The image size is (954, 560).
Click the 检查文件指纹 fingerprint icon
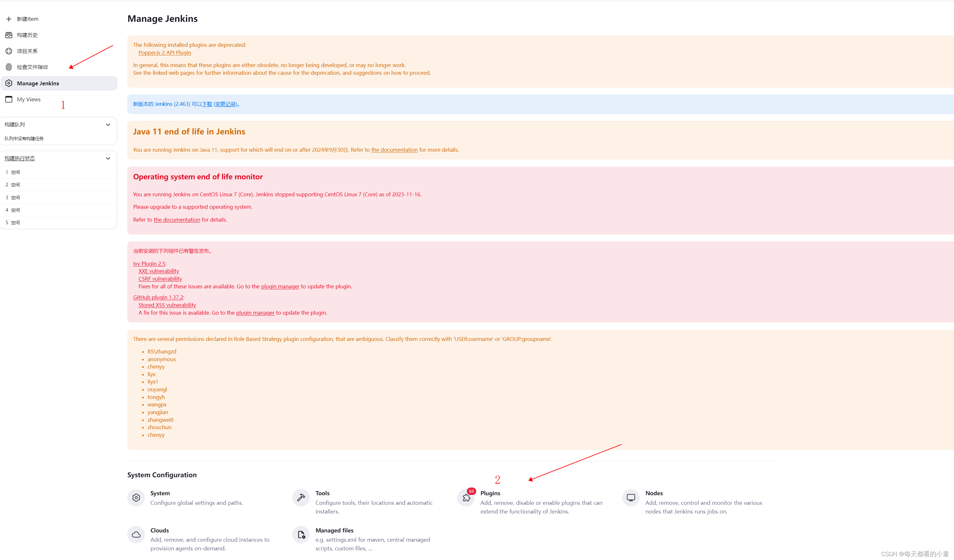tap(9, 67)
